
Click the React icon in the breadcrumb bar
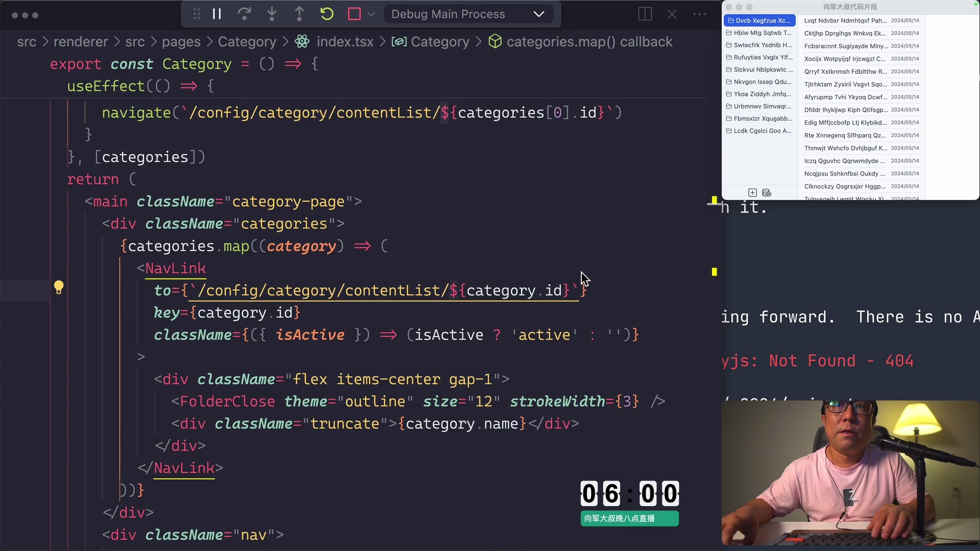[302, 41]
